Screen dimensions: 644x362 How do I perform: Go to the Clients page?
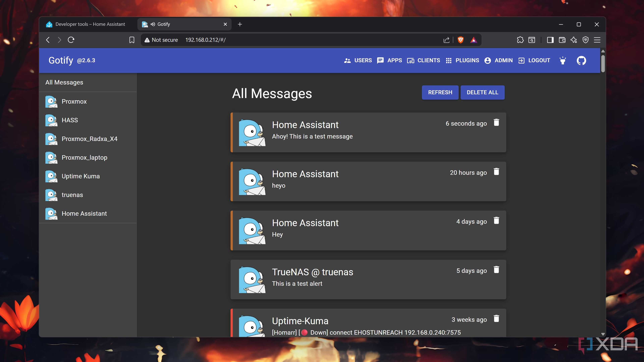(x=423, y=61)
